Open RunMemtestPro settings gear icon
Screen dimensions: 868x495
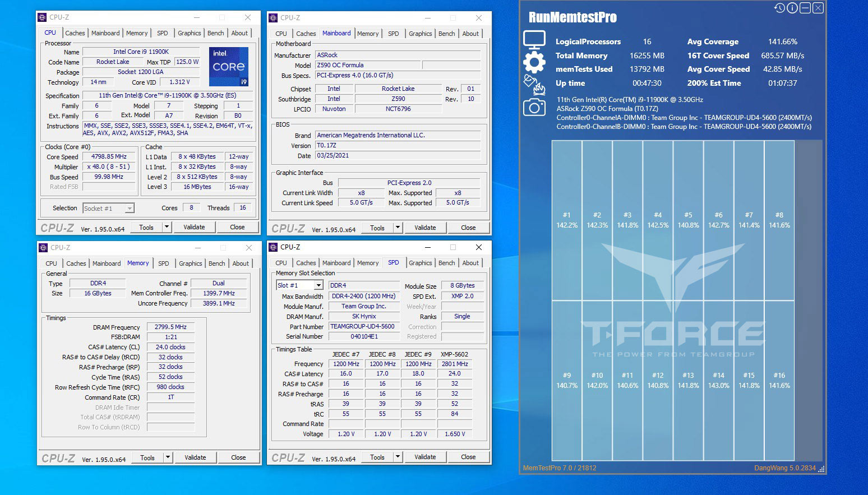(x=534, y=62)
